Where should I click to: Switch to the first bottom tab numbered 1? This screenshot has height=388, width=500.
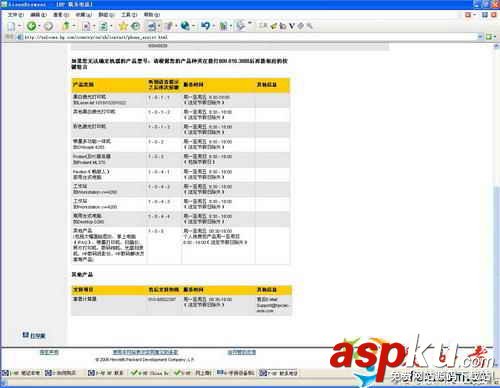[x=21, y=373]
